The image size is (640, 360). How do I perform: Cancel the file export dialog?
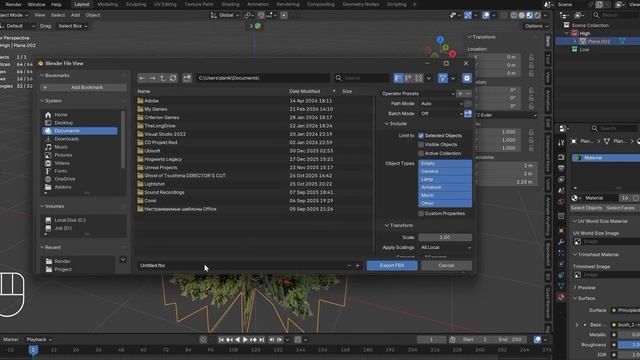pos(446,265)
